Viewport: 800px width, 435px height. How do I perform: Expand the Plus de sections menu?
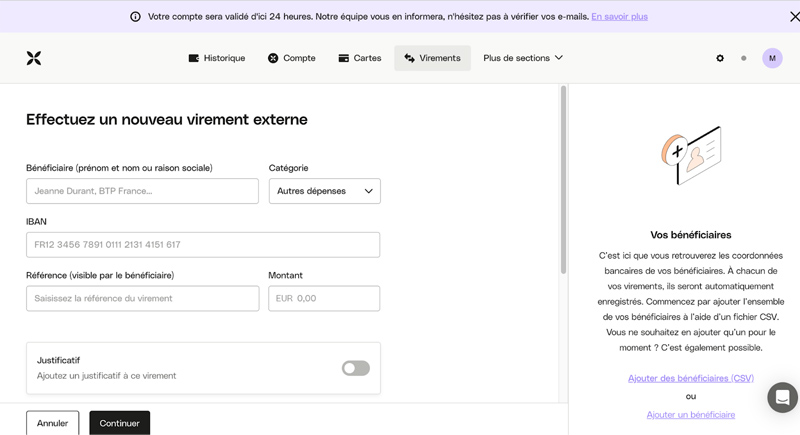(x=523, y=58)
